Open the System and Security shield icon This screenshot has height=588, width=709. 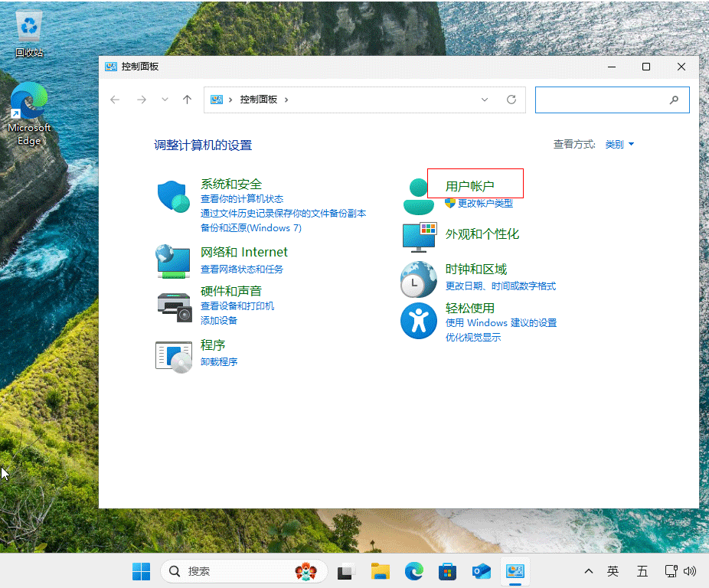[173, 196]
